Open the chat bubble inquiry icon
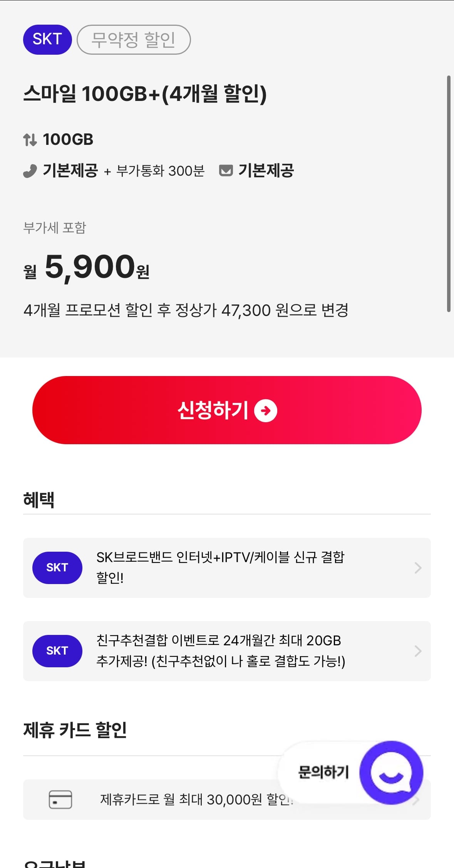Viewport: 454px width, 868px height. tap(391, 772)
